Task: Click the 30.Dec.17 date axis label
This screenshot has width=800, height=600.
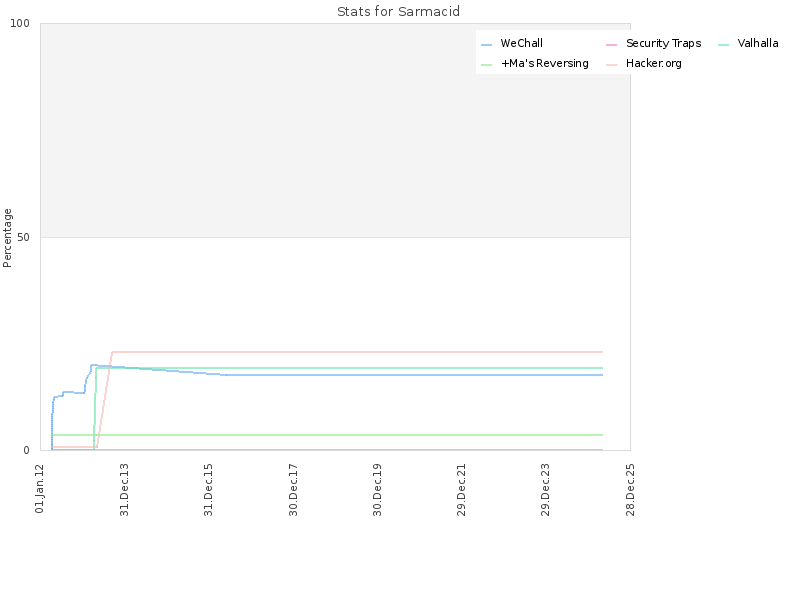Action: point(293,490)
